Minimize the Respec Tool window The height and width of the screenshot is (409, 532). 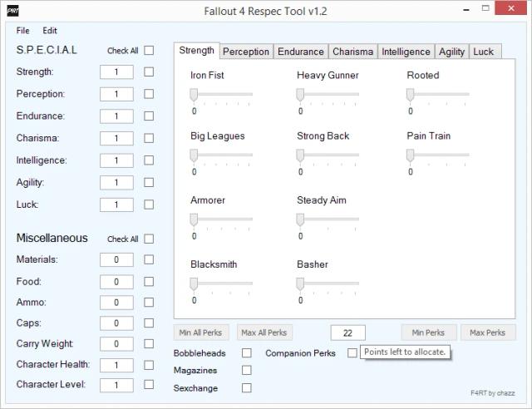click(466, 9)
